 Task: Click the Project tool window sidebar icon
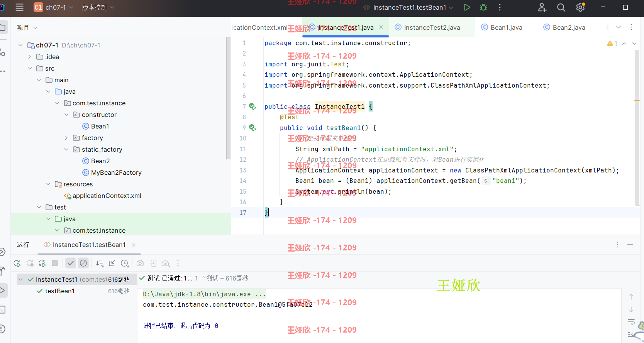click(3, 27)
